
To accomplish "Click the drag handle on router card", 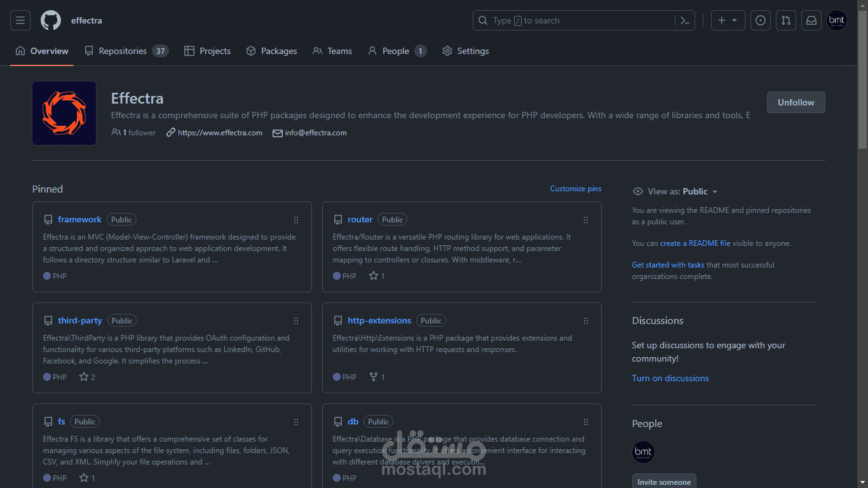I will coord(586,220).
